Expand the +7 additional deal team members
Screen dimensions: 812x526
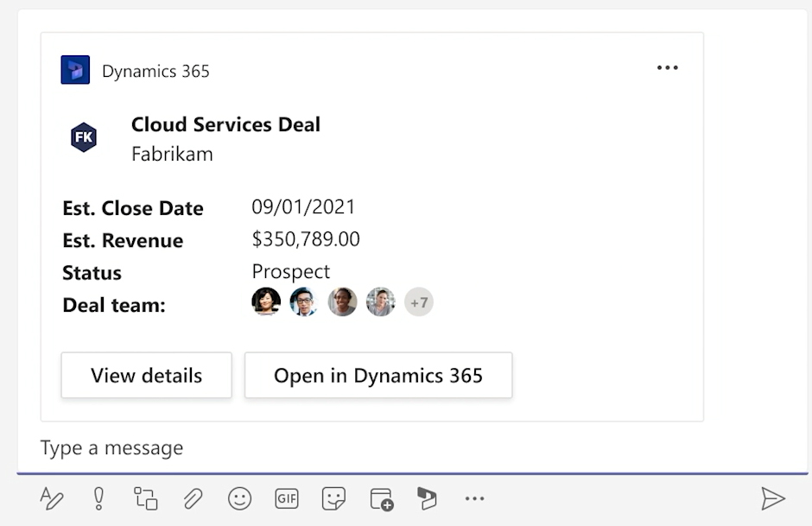[x=419, y=302]
